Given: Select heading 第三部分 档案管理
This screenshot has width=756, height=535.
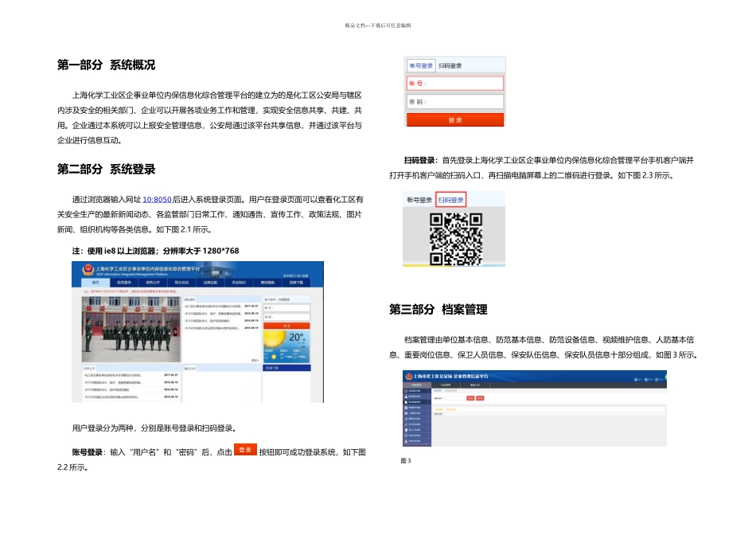Looking at the screenshot, I should tap(438, 309).
